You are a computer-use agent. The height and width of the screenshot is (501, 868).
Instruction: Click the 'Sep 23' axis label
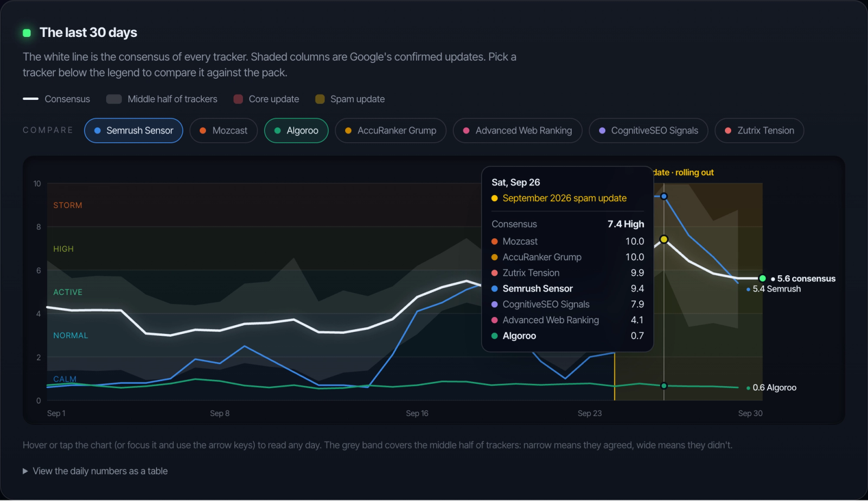(x=590, y=413)
